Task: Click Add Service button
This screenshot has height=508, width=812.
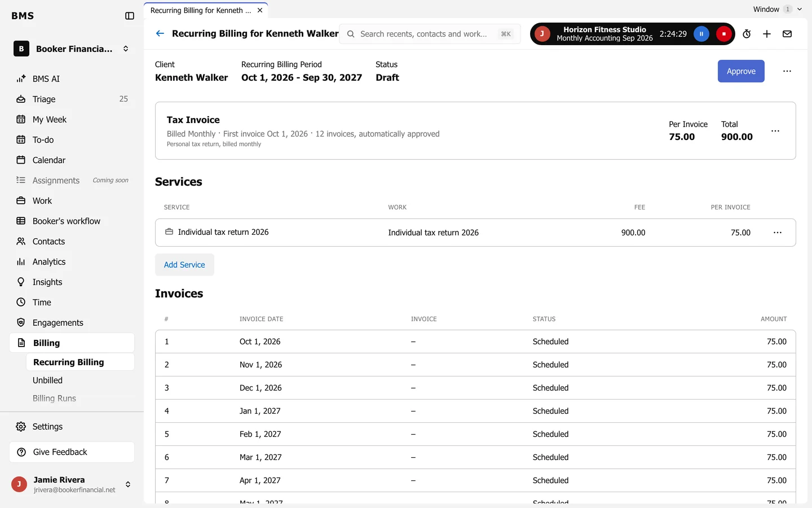Action: click(x=184, y=265)
